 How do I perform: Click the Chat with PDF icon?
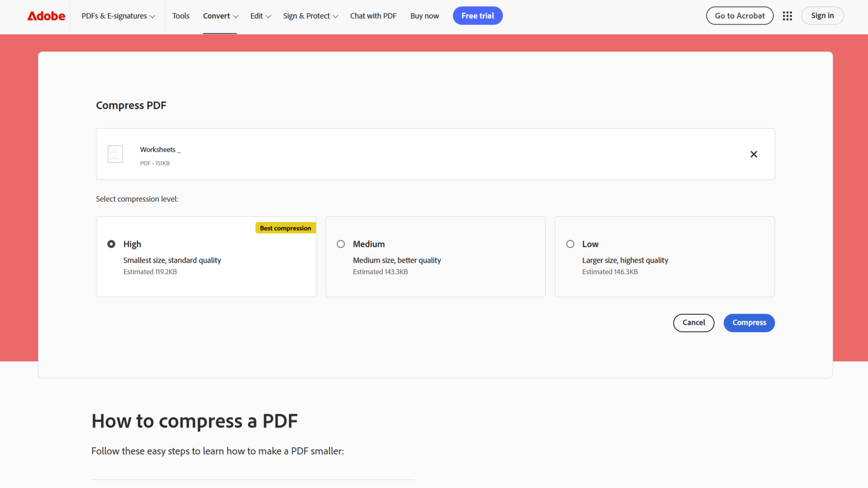[x=373, y=15]
